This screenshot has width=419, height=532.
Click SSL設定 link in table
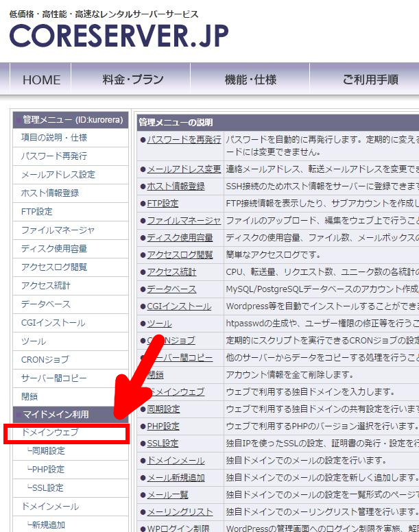163,444
